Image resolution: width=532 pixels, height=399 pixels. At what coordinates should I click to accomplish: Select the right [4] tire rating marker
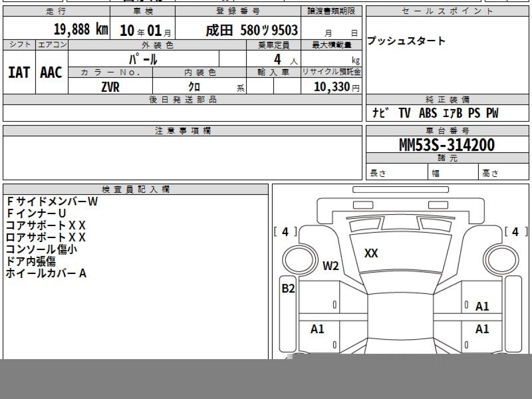pyautogui.click(x=515, y=232)
